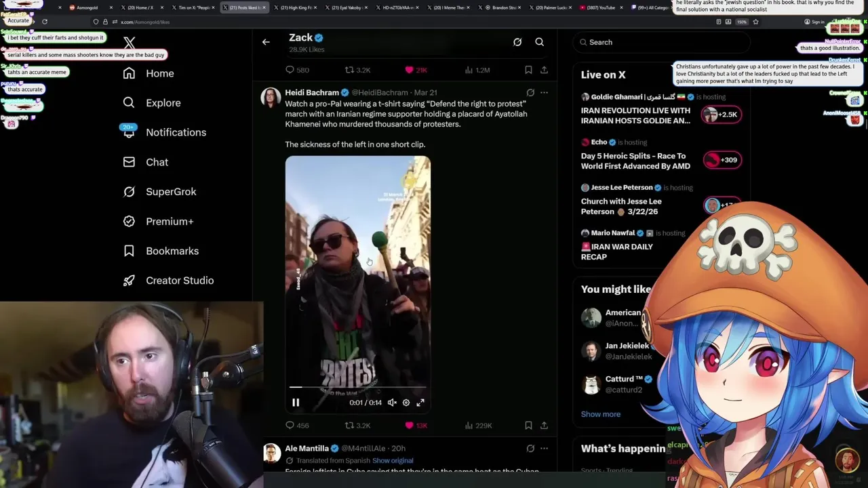This screenshot has width=868, height=488.
Task: Expand the video to fullscreen
Action: point(420,403)
